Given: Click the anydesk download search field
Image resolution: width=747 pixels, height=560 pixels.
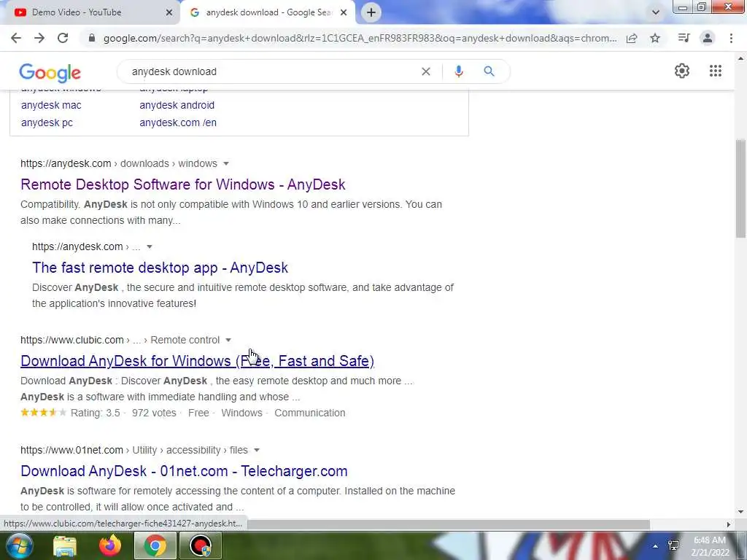Looking at the screenshot, I should click(x=271, y=71).
